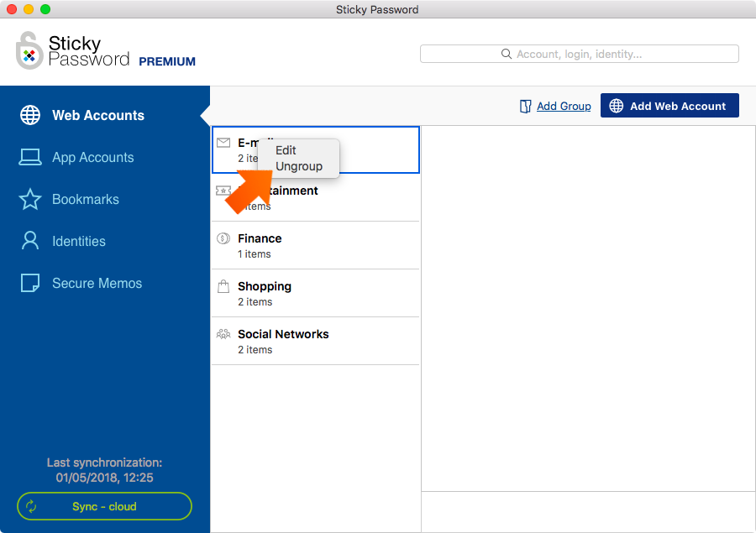756x533 pixels.
Task: Click the Sticky Password padlock logo
Action: click(29, 50)
